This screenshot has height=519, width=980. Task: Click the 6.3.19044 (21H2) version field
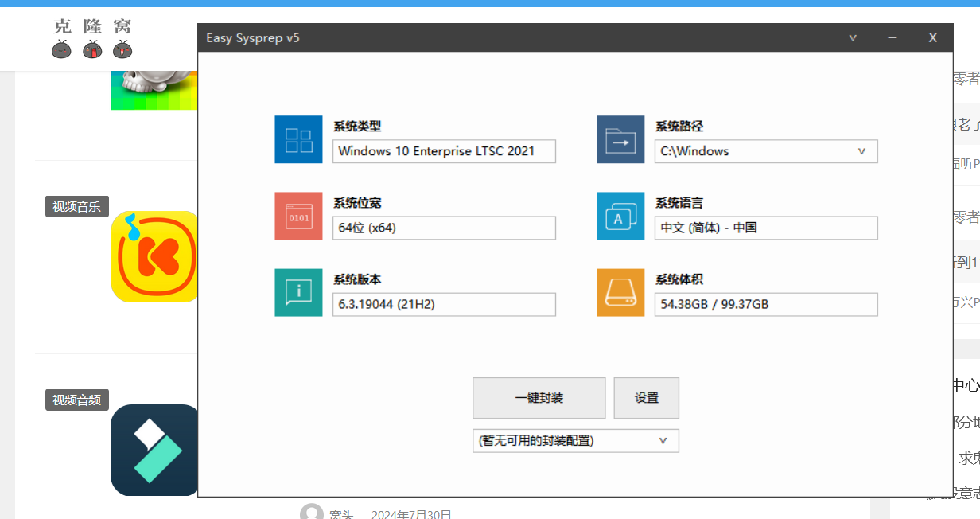pos(444,304)
